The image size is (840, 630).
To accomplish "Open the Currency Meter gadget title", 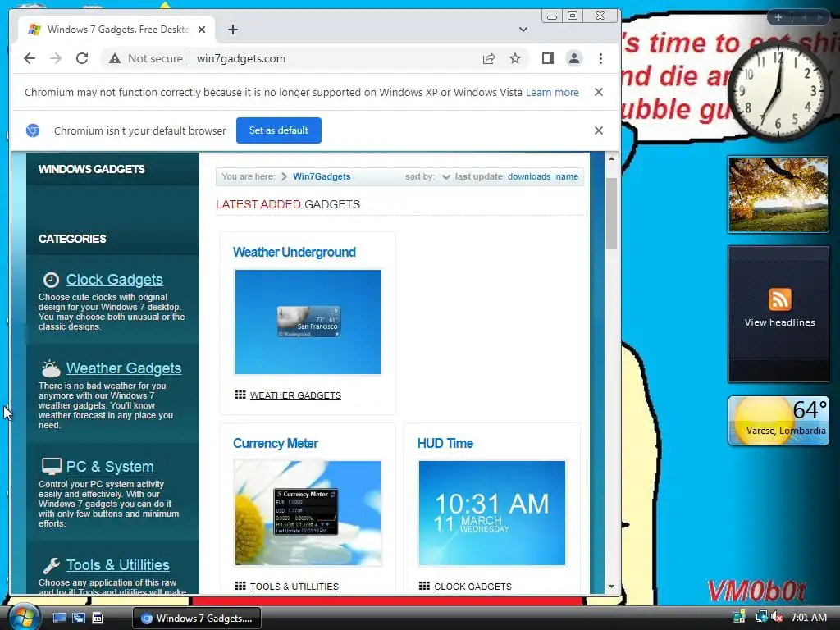I will 276,444.
